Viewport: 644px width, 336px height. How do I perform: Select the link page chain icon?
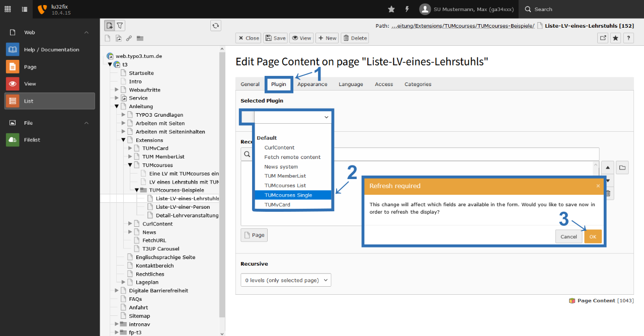129,38
